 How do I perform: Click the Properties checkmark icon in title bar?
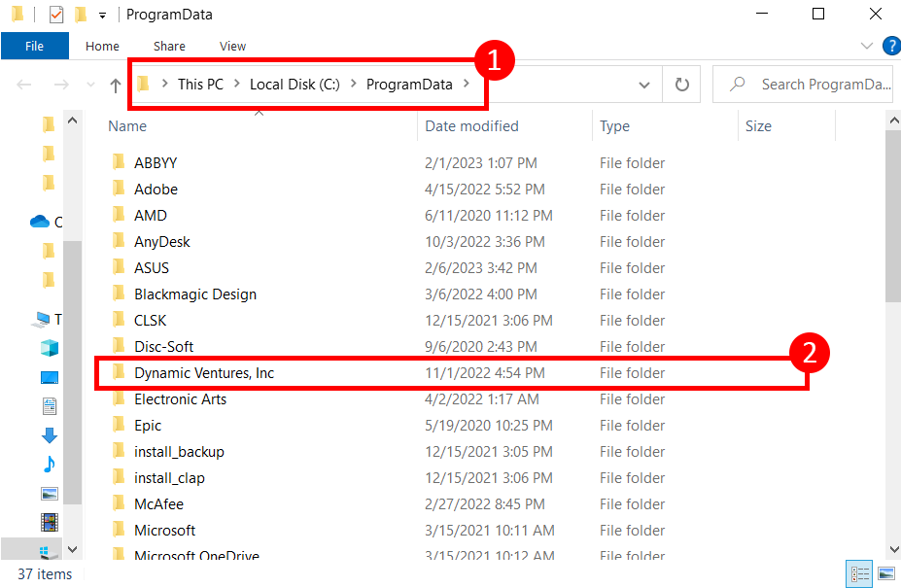click(56, 15)
